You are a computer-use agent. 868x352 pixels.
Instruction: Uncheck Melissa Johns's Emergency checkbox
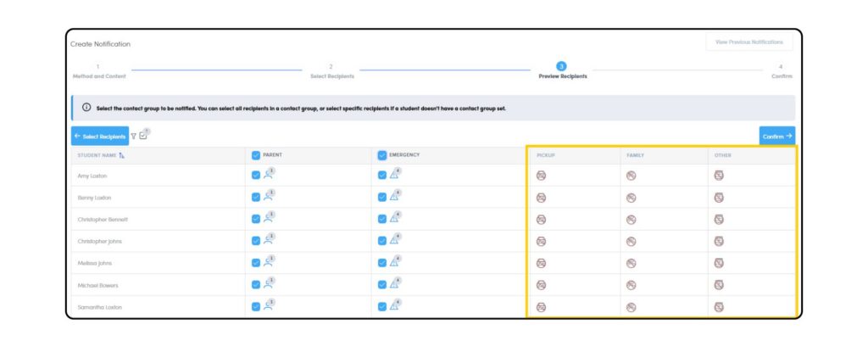coord(381,263)
